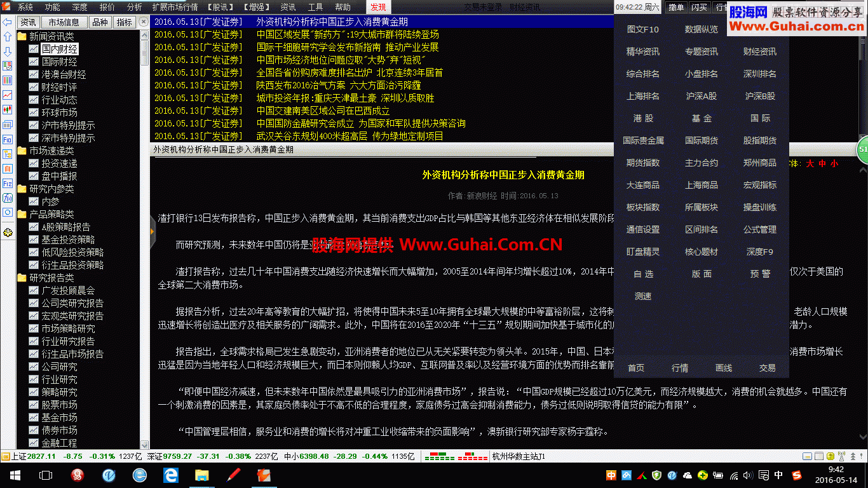
Task: Click the signal tower icon in status bar
Action: pos(841,456)
